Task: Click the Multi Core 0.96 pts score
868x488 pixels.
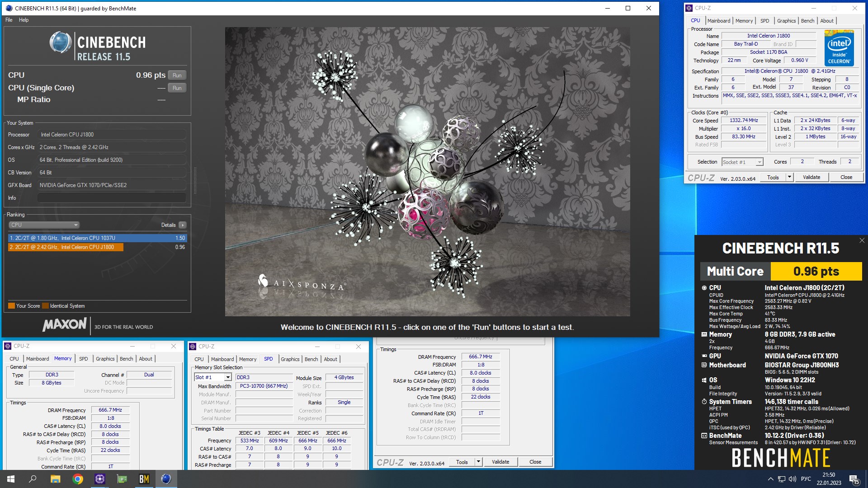Action: click(x=816, y=272)
